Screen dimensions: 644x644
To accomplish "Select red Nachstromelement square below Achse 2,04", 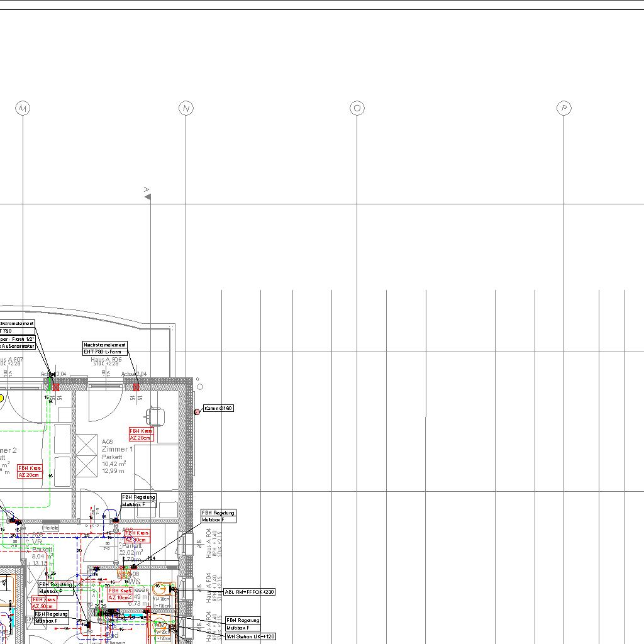I will (136, 387).
